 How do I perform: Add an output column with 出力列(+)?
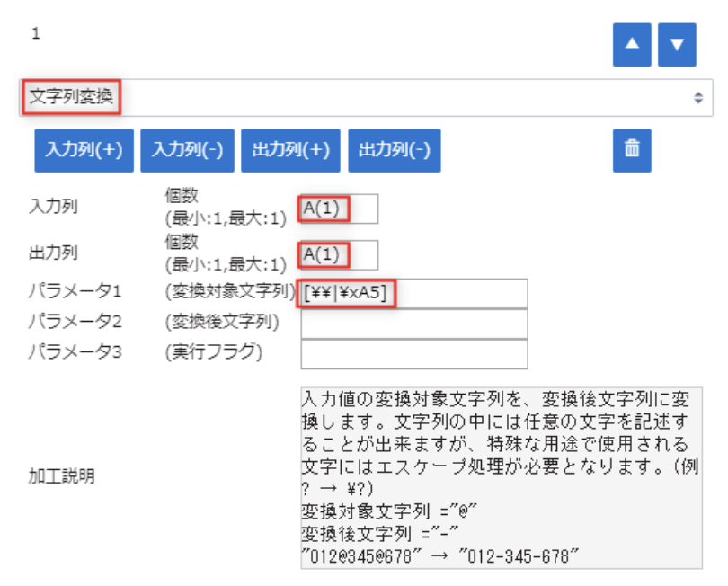(290, 150)
